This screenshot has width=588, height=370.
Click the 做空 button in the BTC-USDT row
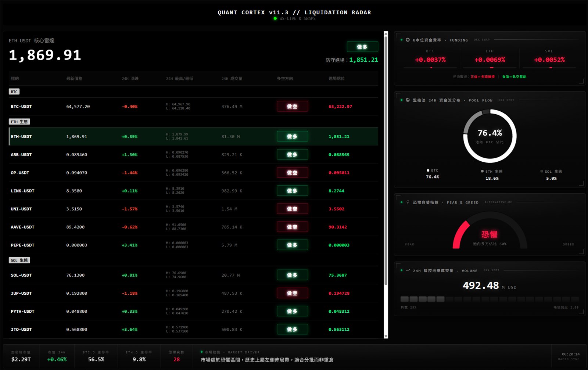[x=293, y=107]
